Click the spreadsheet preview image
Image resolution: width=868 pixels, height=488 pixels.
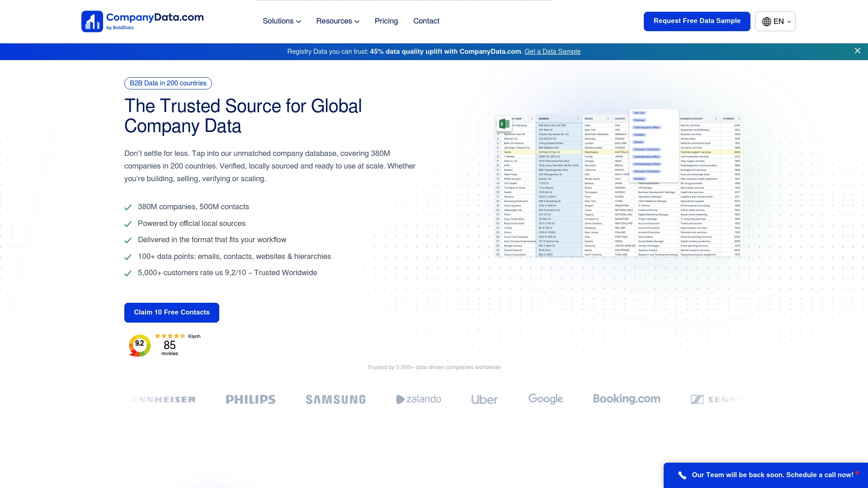(x=619, y=185)
